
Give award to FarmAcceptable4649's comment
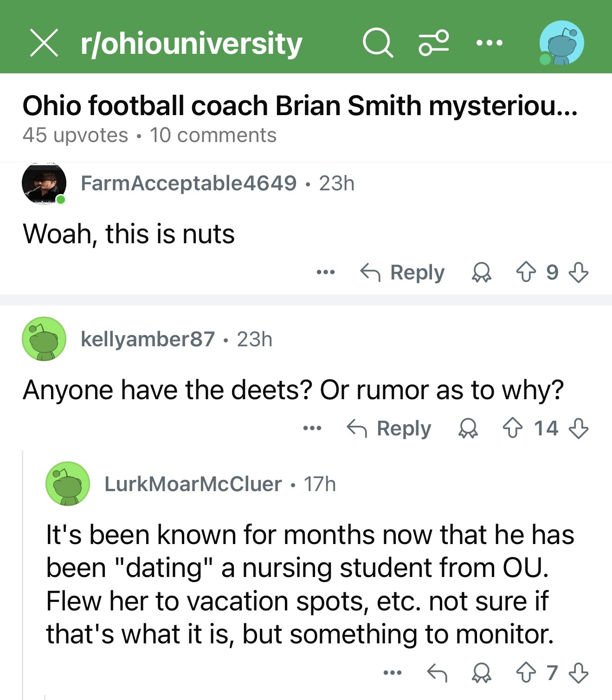(x=482, y=272)
